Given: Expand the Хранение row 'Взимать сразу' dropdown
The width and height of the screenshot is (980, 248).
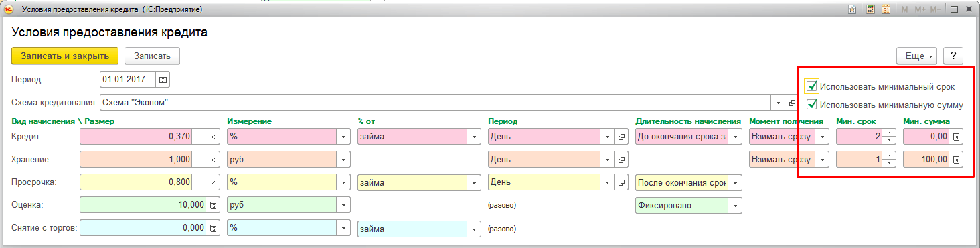Looking at the screenshot, I should click(822, 160).
